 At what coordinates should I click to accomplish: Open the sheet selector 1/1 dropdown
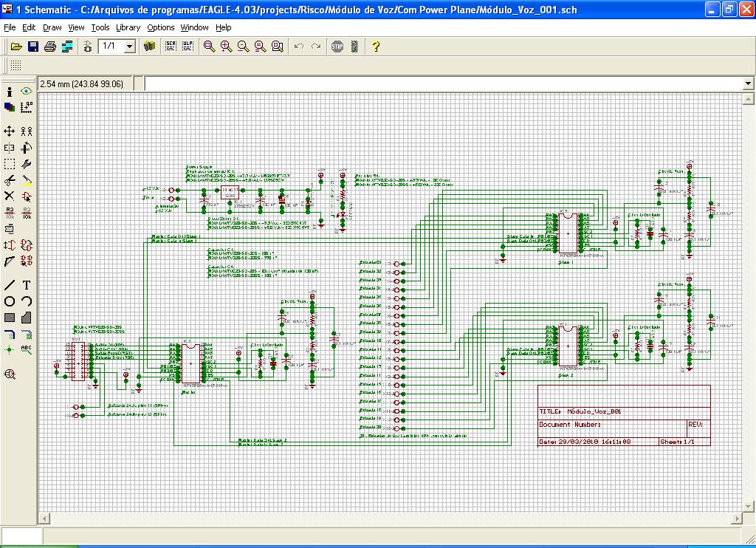tap(130, 47)
